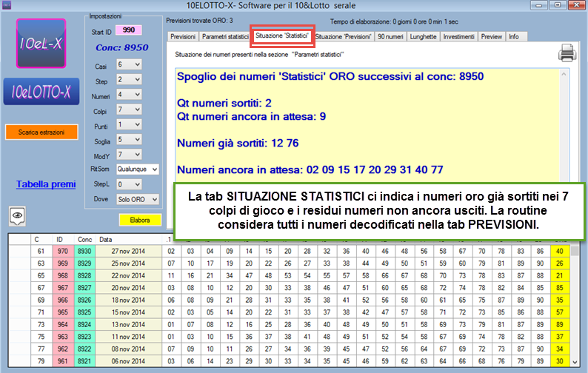
Task: Select the row dated 20 nov 2014
Action: click(x=289, y=288)
